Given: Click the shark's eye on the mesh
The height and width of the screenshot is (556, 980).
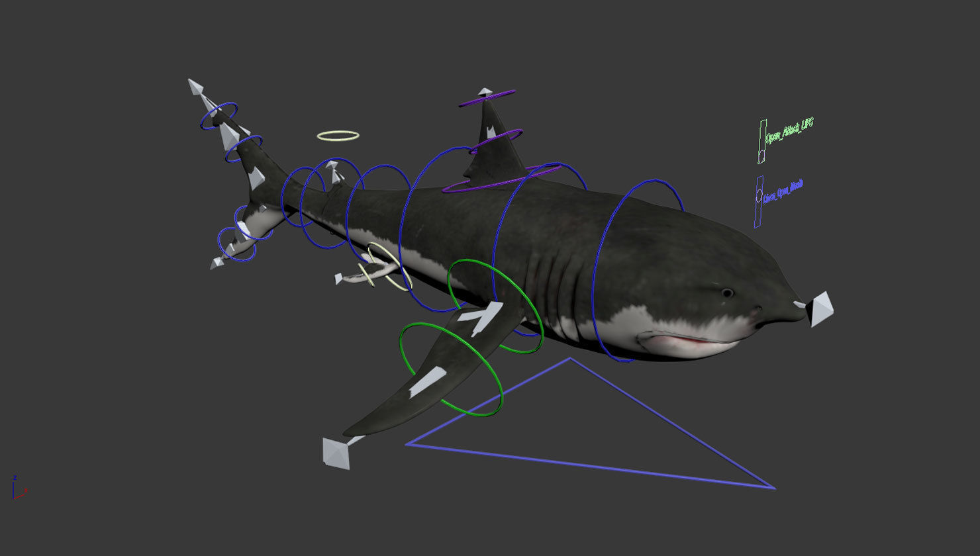Looking at the screenshot, I should point(727,293).
